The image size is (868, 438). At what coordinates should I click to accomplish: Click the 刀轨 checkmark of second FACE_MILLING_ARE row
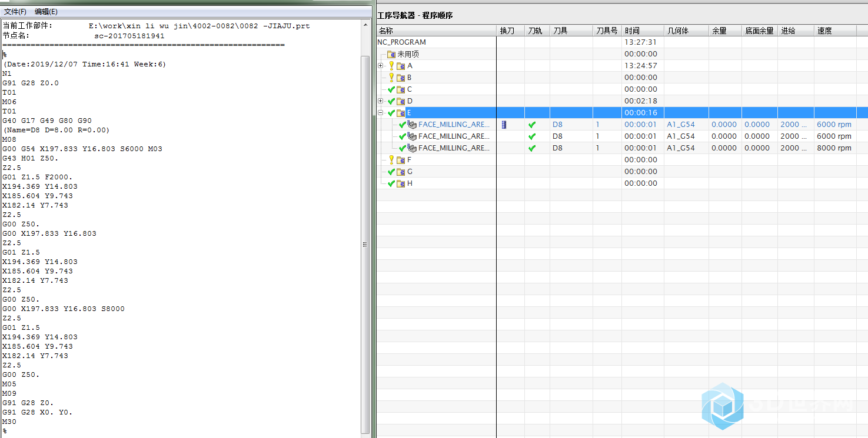[x=532, y=136]
